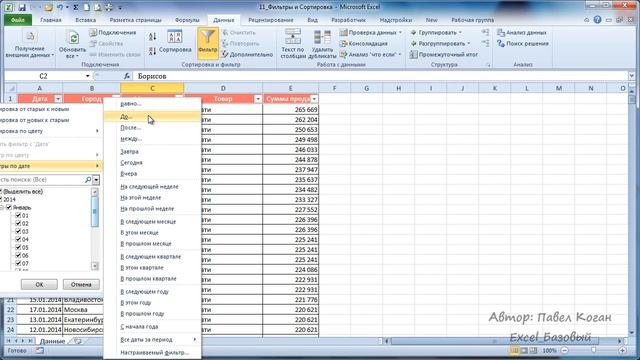Click Consolidate (Консолидация)
This screenshot has width=640, height=360.
coord(364,43)
